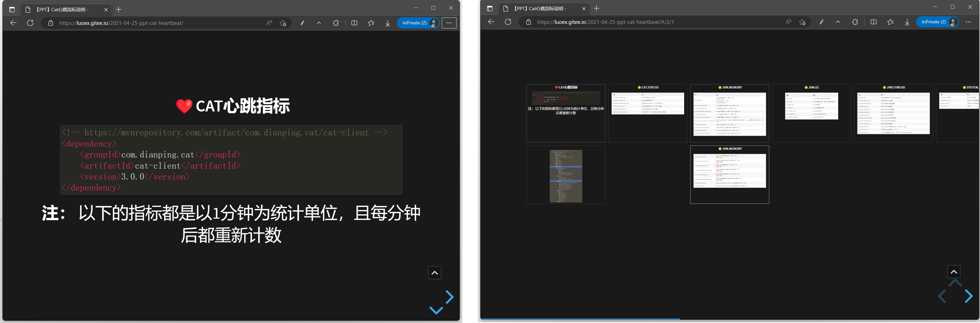The height and width of the screenshot is (323, 980).
Task: Start Read aloud in left window
Action: pyautogui.click(x=269, y=23)
